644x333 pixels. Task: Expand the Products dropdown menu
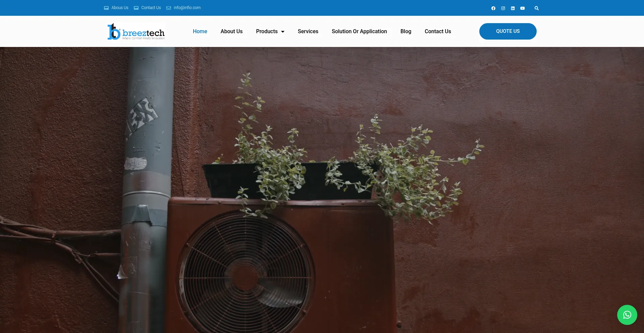(x=270, y=31)
